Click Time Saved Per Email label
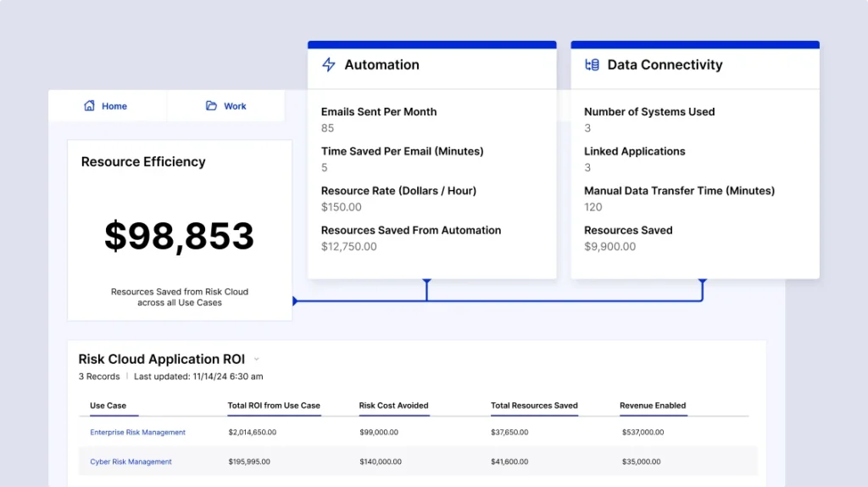Screen dimensions: 868x487 (403, 151)
